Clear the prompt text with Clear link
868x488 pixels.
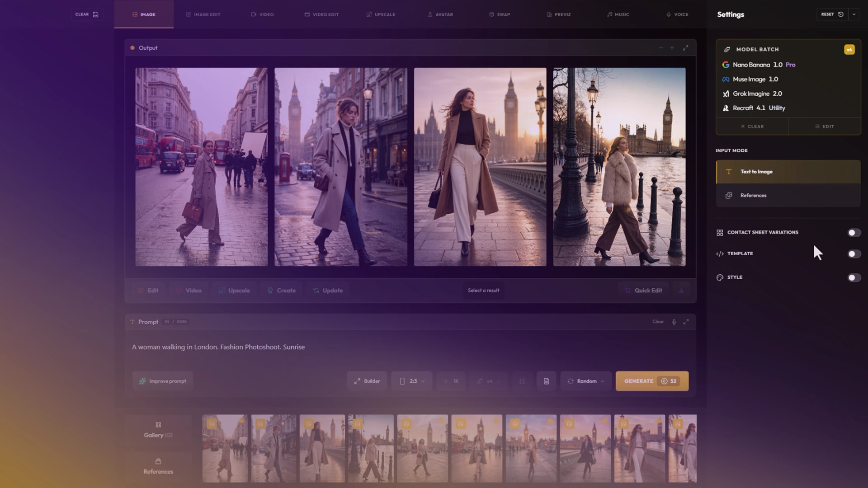tap(658, 322)
